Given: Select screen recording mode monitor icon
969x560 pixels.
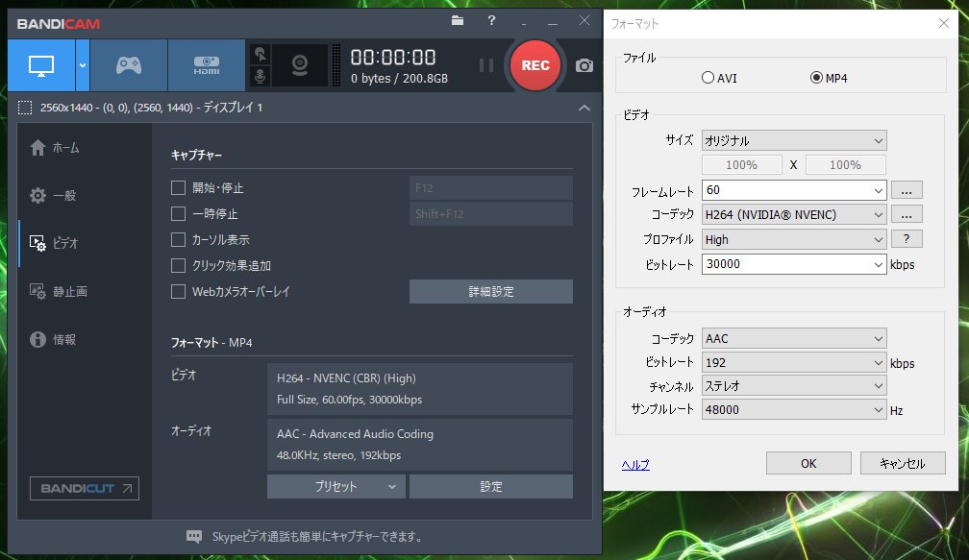Looking at the screenshot, I should 41,65.
